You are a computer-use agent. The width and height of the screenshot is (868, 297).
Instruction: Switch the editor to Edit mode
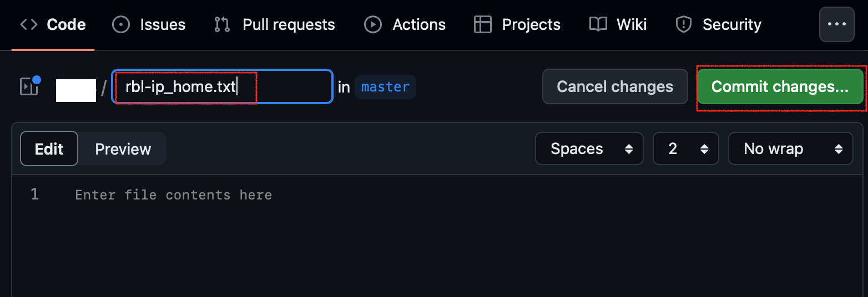[49, 148]
